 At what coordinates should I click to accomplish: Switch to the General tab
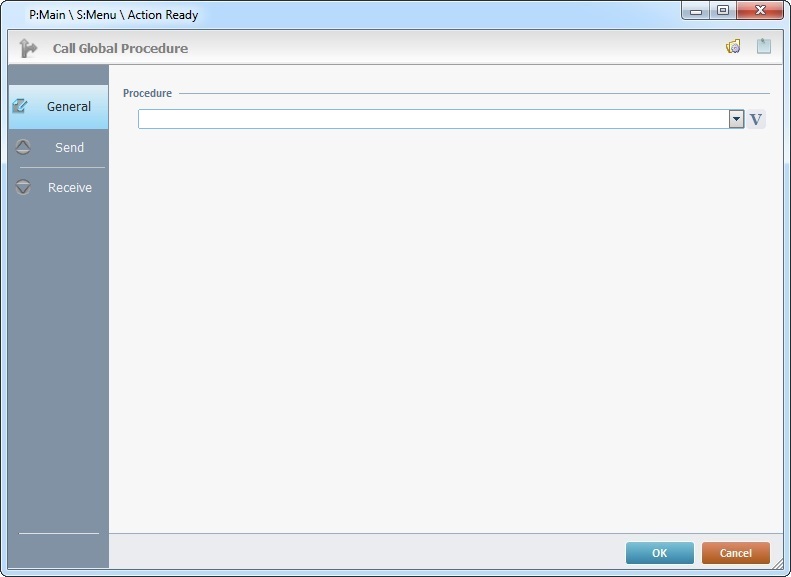coord(68,107)
